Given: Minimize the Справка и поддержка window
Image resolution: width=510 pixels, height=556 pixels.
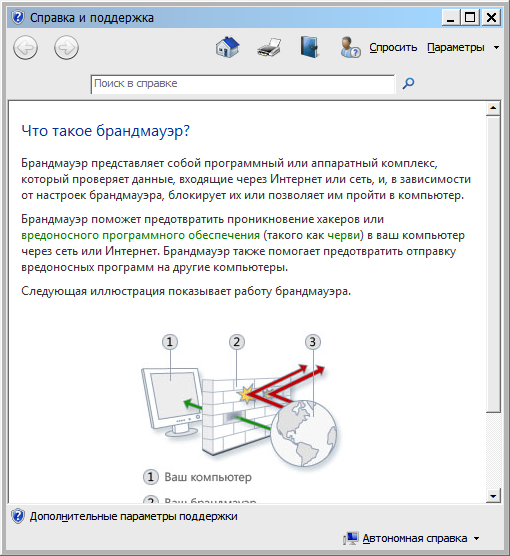Looking at the screenshot, I should click(x=450, y=17).
